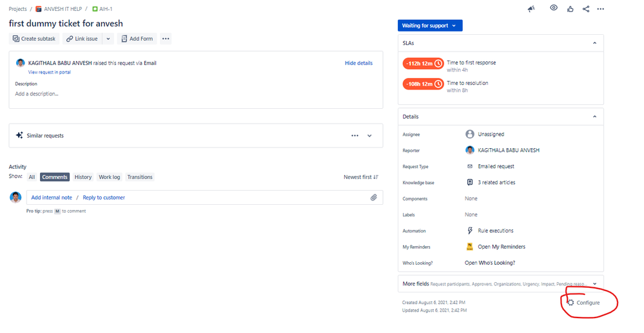
Task: Click the Add Form button
Action: coord(137,39)
